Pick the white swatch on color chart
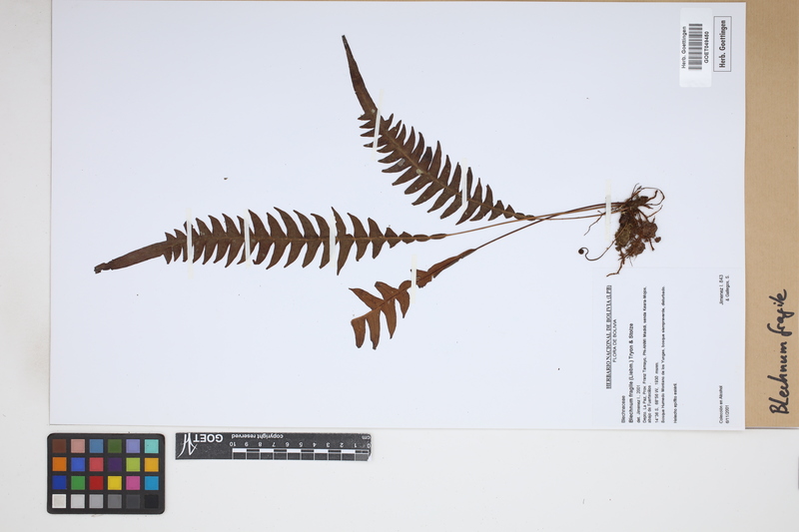The image size is (799, 532). click(60, 501)
